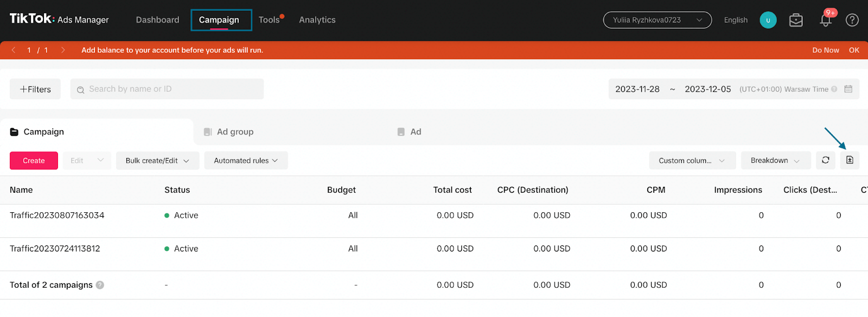Click the user avatar icon
The image size is (868, 317).
[x=768, y=20]
